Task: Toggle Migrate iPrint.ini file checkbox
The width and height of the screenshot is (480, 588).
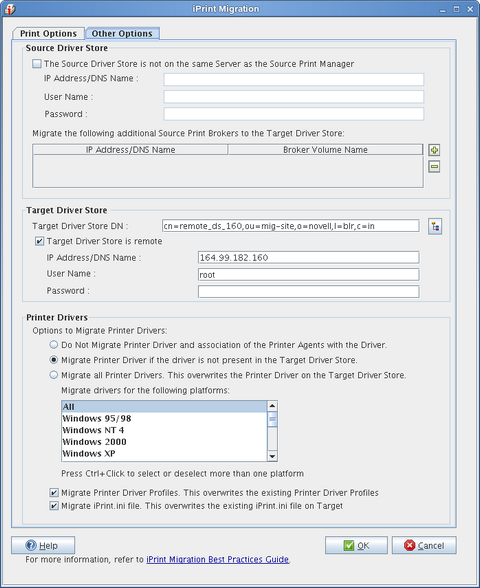Action: (x=54, y=506)
